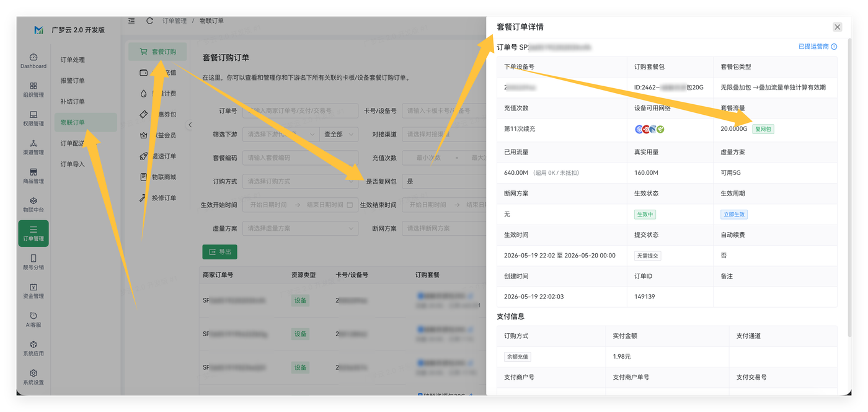Click the 余额充值 tag

click(517, 357)
